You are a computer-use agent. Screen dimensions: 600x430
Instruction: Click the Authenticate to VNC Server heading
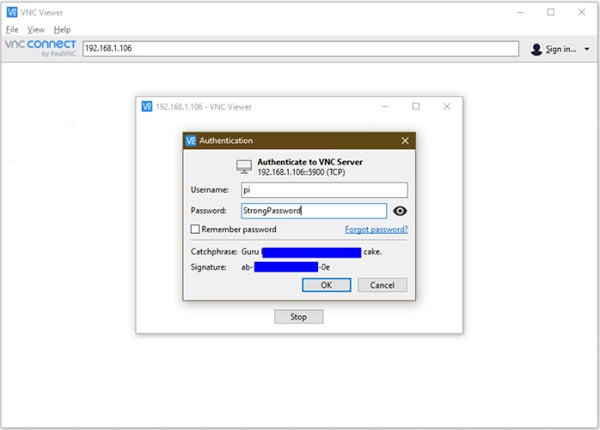pos(310,162)
